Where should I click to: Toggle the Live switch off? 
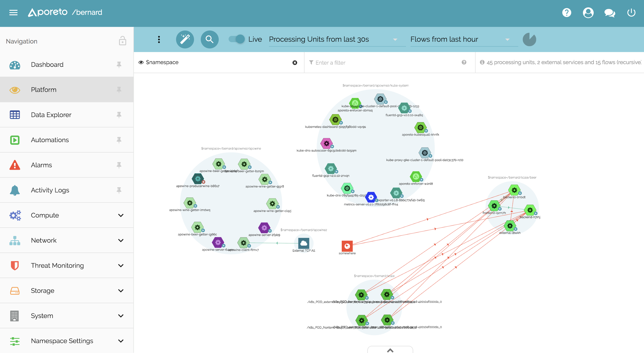tap(237, 39)
